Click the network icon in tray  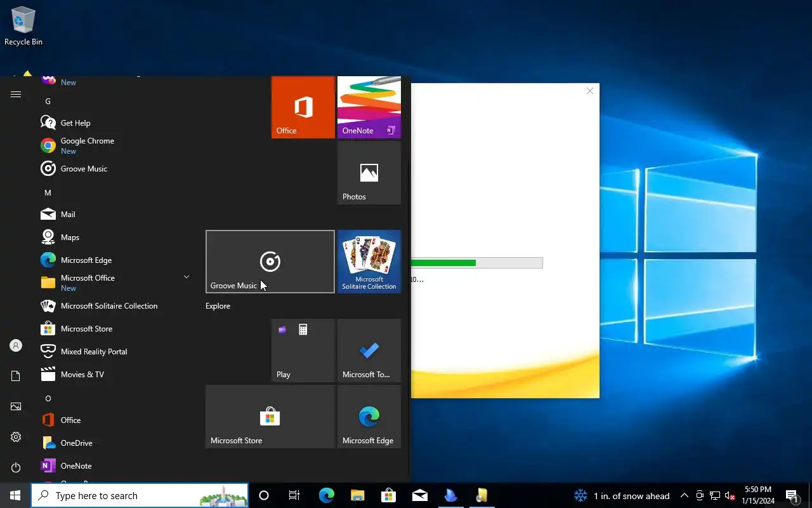pos(715,495)
